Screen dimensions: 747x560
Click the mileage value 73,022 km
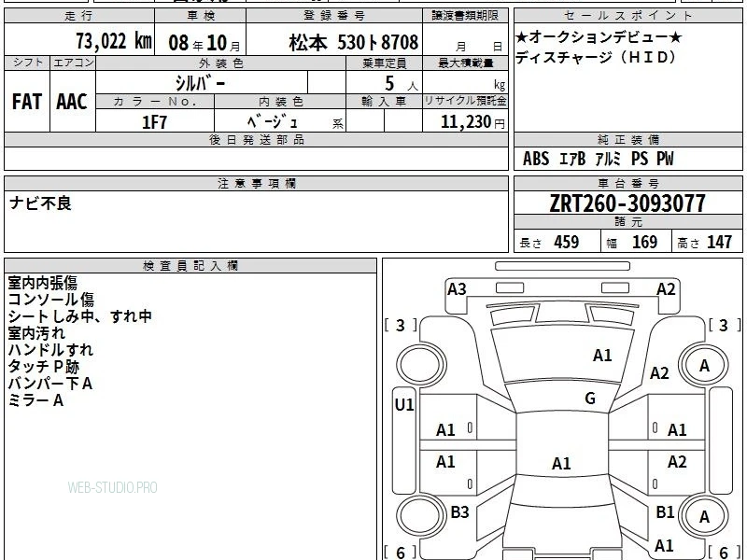click(113, 41)
